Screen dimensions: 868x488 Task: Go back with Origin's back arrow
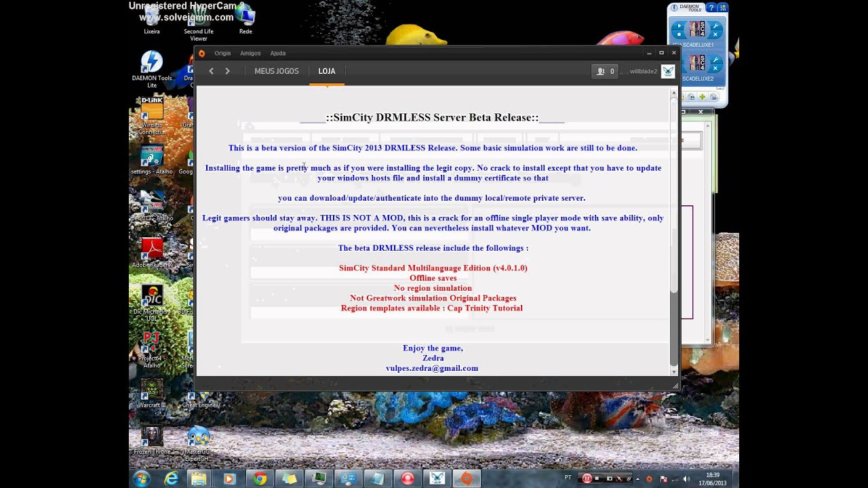pyautogui.click(x=212, y=71)
